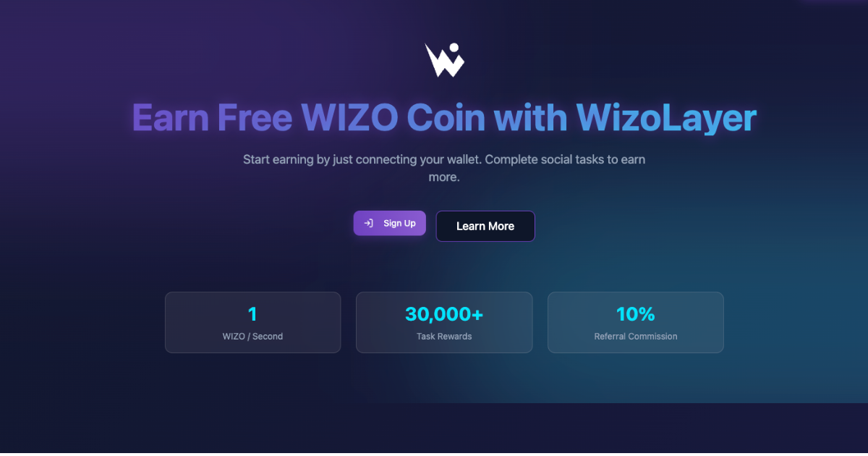Click the Sign Up button label
The height and width of the screenshot is (456, 868).
(x=399, y=223)
